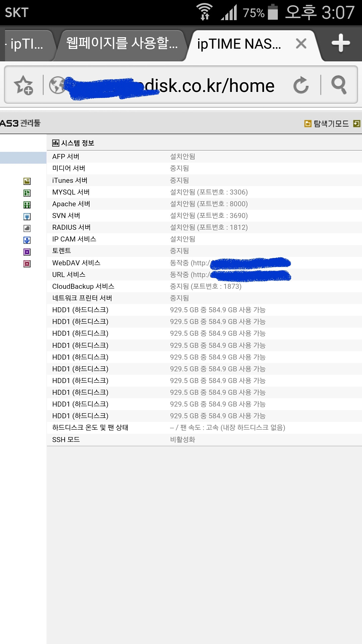This screenshot has width=362, height=644.
Task: Open a new tab with the plus
Action: (x=341, y=43)
